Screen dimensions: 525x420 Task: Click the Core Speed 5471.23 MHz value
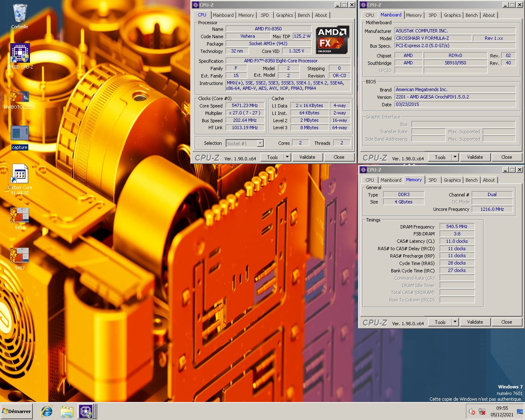pyautogui.click(x=245, y=105)
